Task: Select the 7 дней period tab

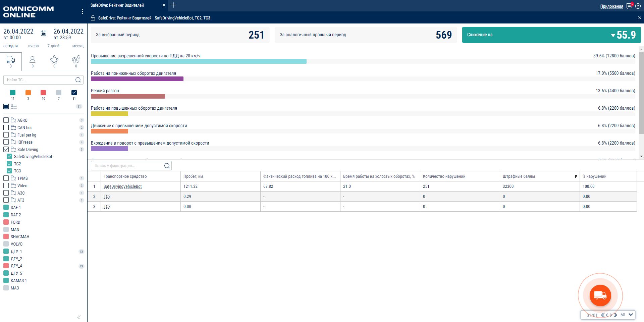Action: [x=53, y=46]
